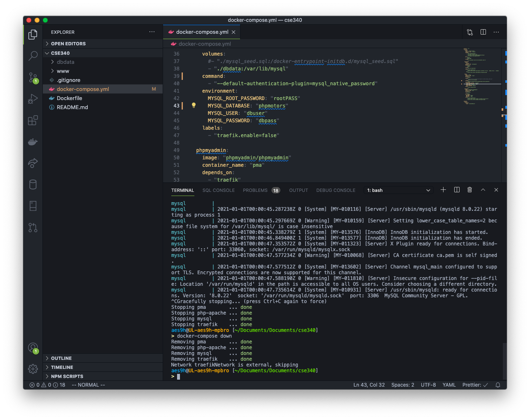Image resolution: width=530 pixels, height=420 pixels.
Task: Change indentation via Spaces: 2
Action: pyautogui.click(x=403, y=385)
